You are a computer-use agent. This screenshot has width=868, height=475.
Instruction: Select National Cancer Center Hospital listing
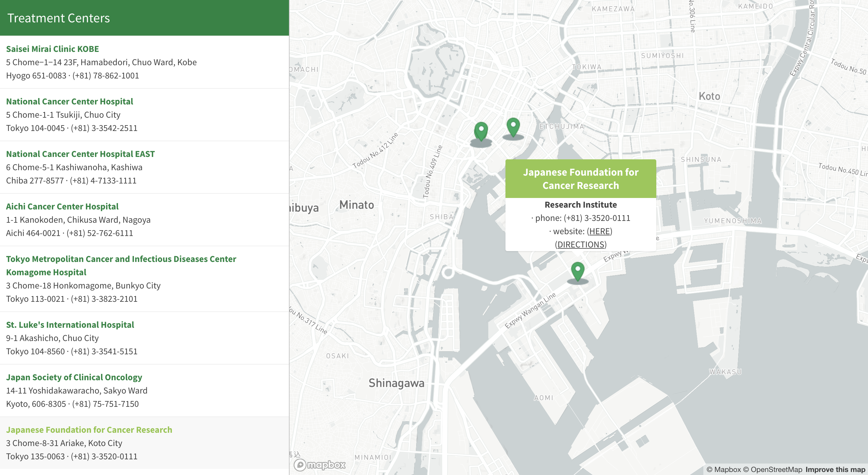click(x=69, y=101)
